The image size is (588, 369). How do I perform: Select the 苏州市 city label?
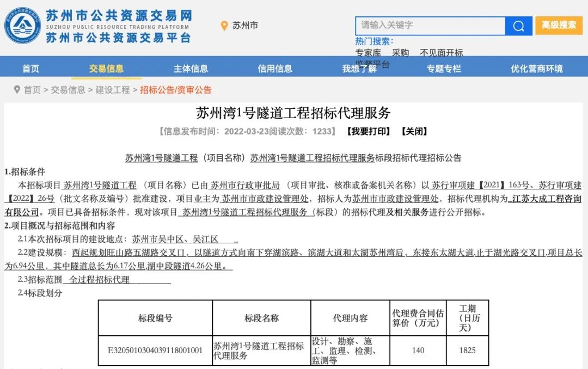point(245,26)
